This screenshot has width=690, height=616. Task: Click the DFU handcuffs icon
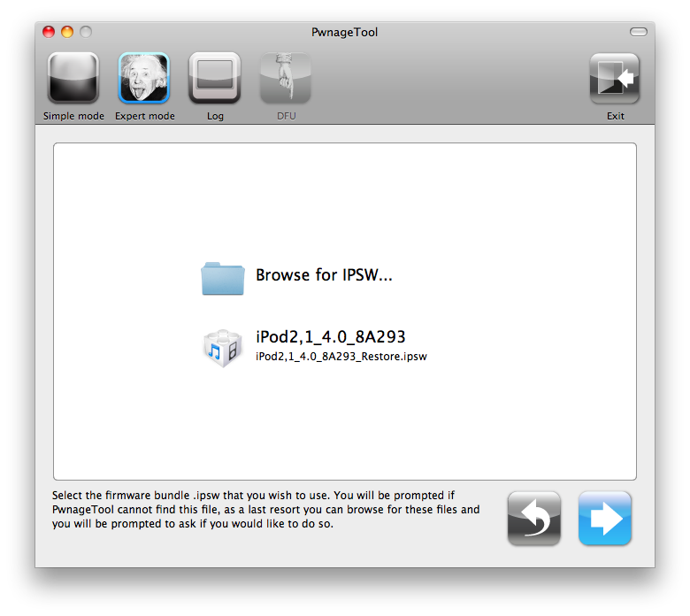pos(285,79)
